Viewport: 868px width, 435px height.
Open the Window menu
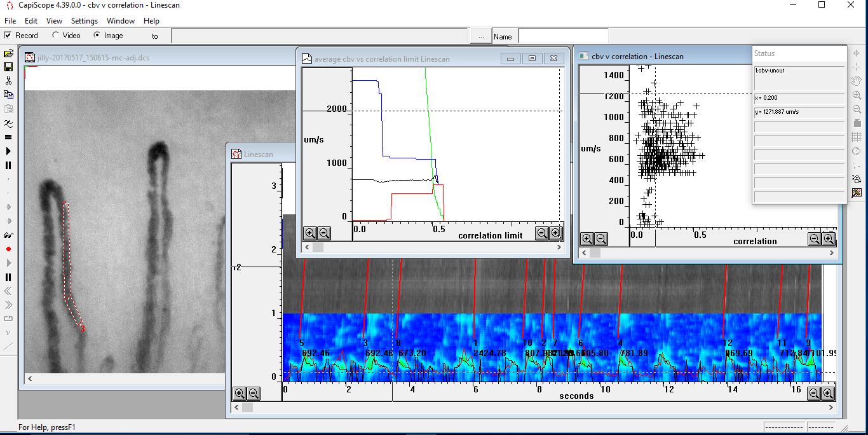click(x=121, y=21)
